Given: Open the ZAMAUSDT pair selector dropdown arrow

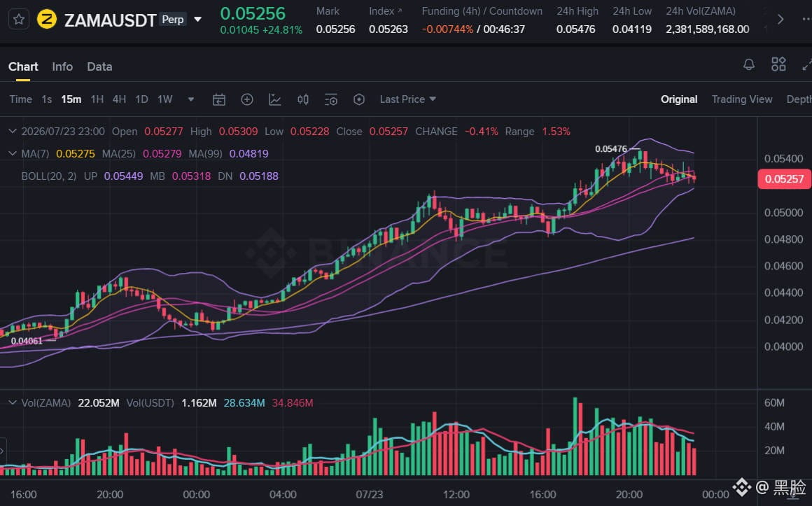Looking at the screenshot, I should pos(198,20).
